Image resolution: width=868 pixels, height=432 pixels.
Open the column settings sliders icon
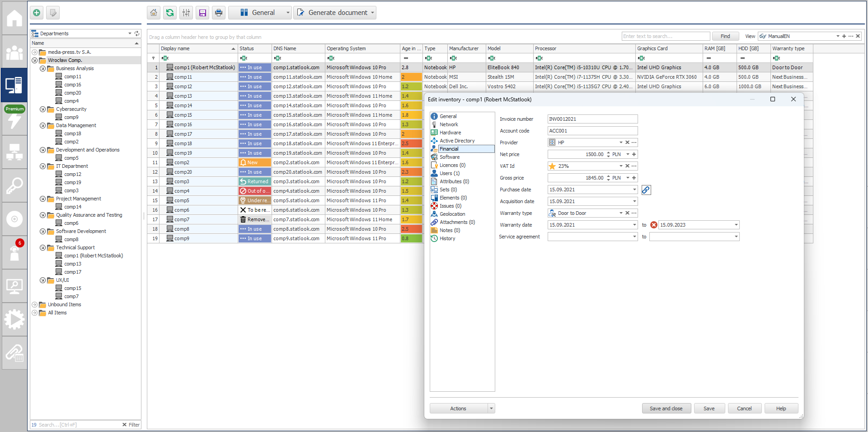click(x=186, y=13)
